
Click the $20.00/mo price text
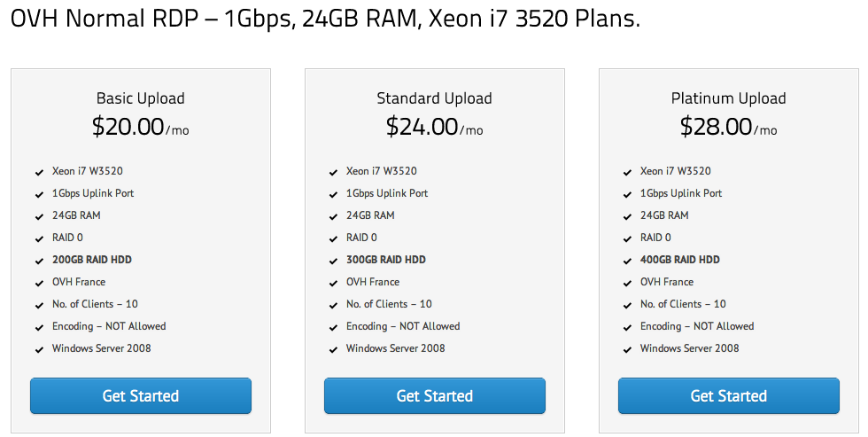coord(140,127)
